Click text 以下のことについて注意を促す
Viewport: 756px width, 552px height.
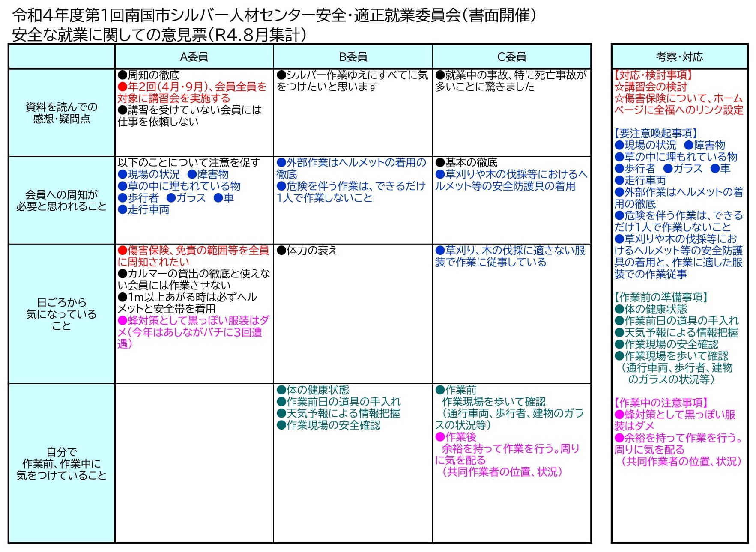pyautogui.click(x=189, y=163)
